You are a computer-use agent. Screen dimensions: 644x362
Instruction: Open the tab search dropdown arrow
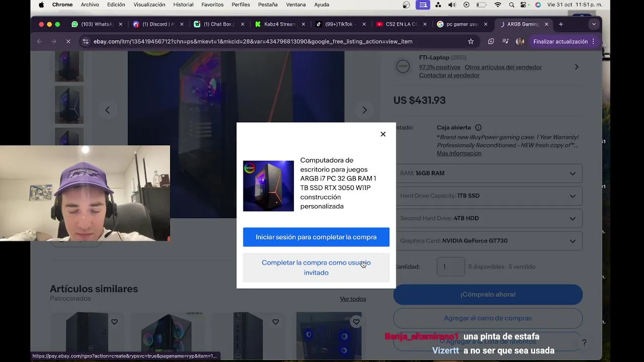point(594,24)
